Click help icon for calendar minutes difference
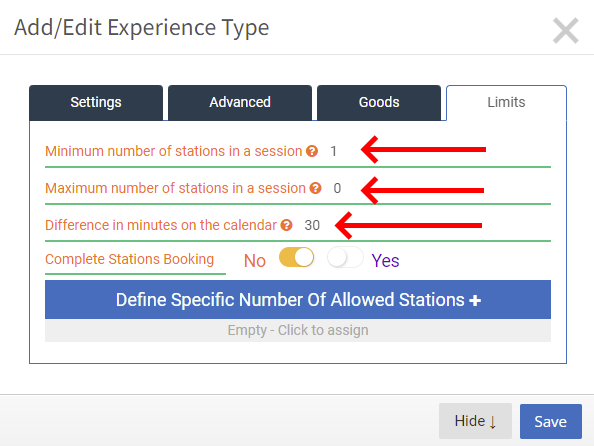The width and height of the screenshot is (594, 446). (286, 225)
